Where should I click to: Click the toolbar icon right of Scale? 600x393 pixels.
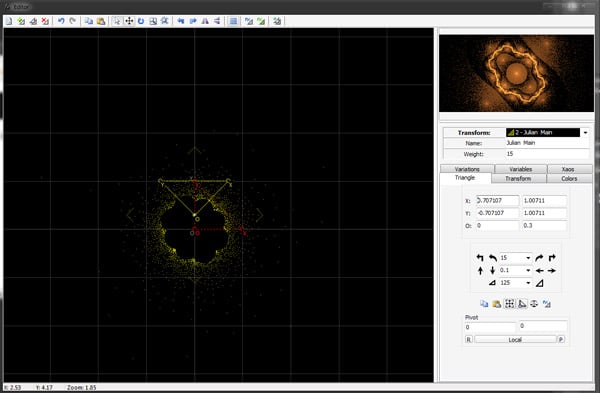point(165,21)
